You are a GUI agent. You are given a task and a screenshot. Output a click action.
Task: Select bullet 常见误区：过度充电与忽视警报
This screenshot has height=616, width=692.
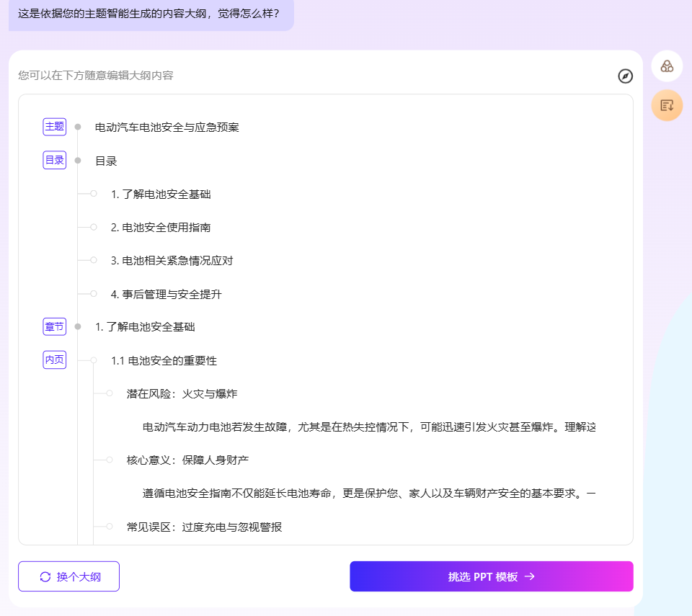coord(204,527)
